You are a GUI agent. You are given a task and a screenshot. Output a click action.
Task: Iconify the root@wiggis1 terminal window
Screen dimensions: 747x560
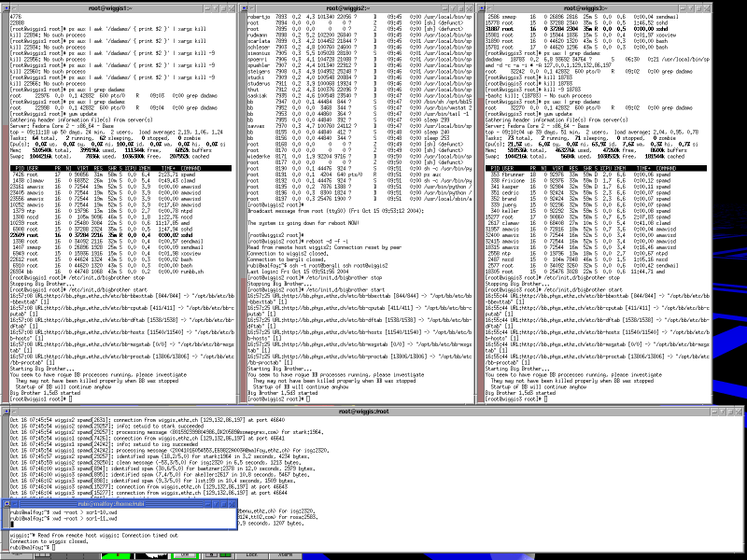click(x=207, y=8)
